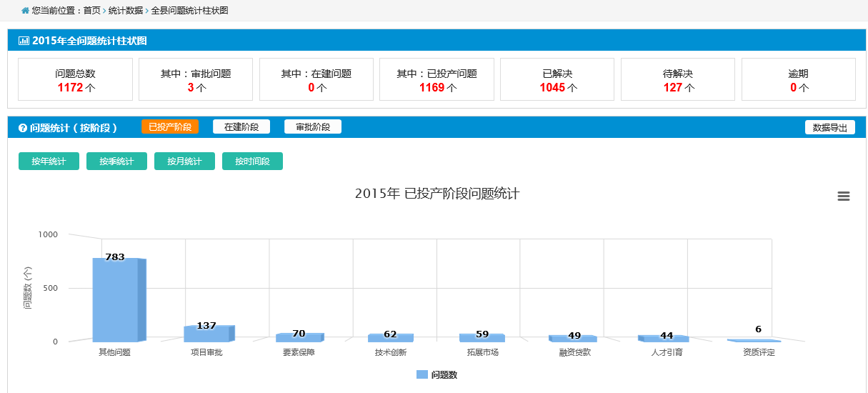Click 全县问题统计柱状图 breadcrumb item
The image size is (868, 393).
[x=189, y=11]
